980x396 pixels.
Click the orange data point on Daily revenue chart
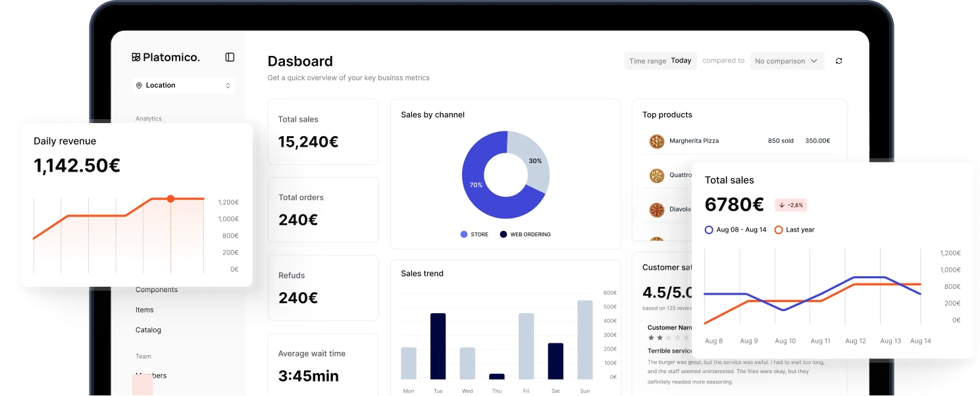point(172,197)
